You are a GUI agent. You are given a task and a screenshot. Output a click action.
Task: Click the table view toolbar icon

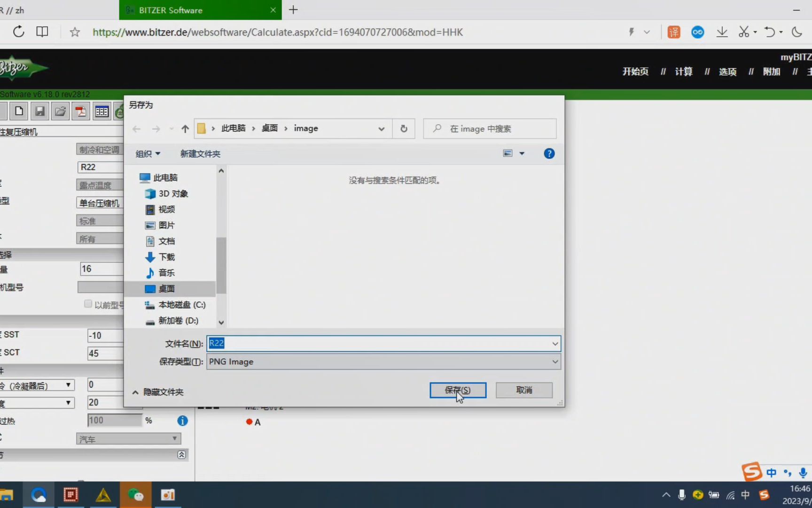coord(101,111)
